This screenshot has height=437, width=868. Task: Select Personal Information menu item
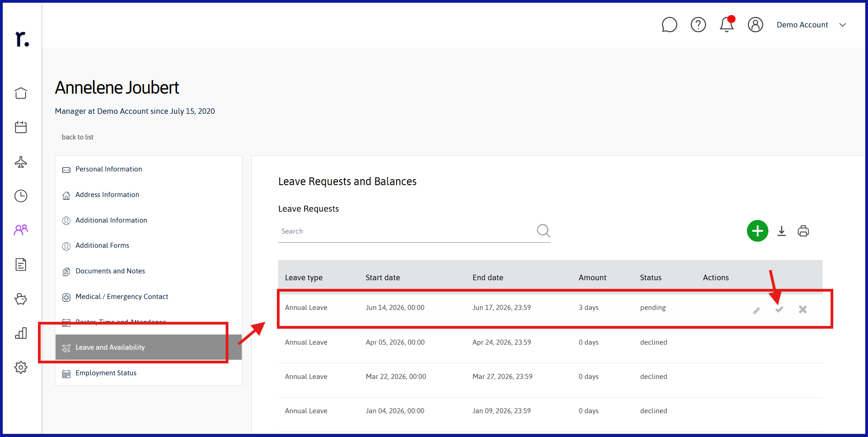[x=109, y=169]
